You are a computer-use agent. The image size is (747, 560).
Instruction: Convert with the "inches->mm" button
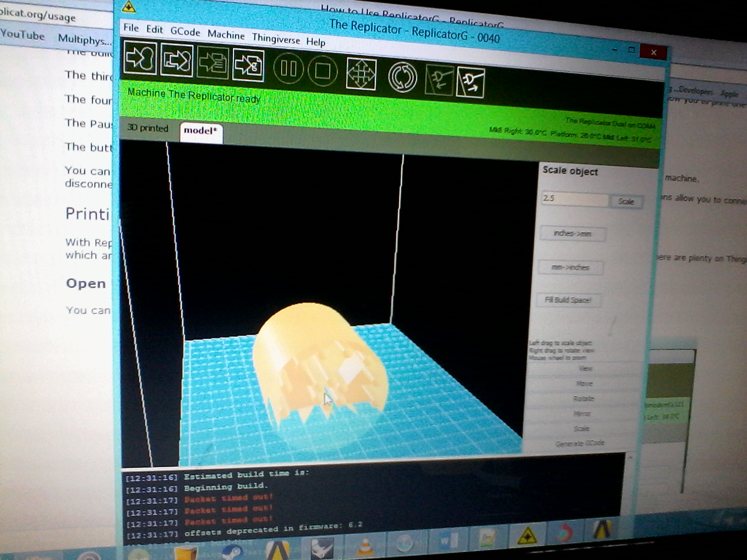[573, 233]
